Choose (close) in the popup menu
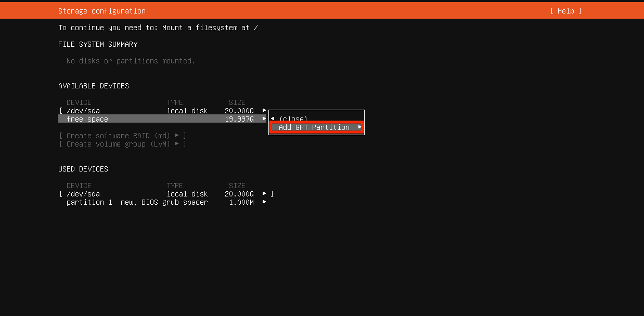Image resolution: width=644 pixels, height=316 pixels. (293, 119)
